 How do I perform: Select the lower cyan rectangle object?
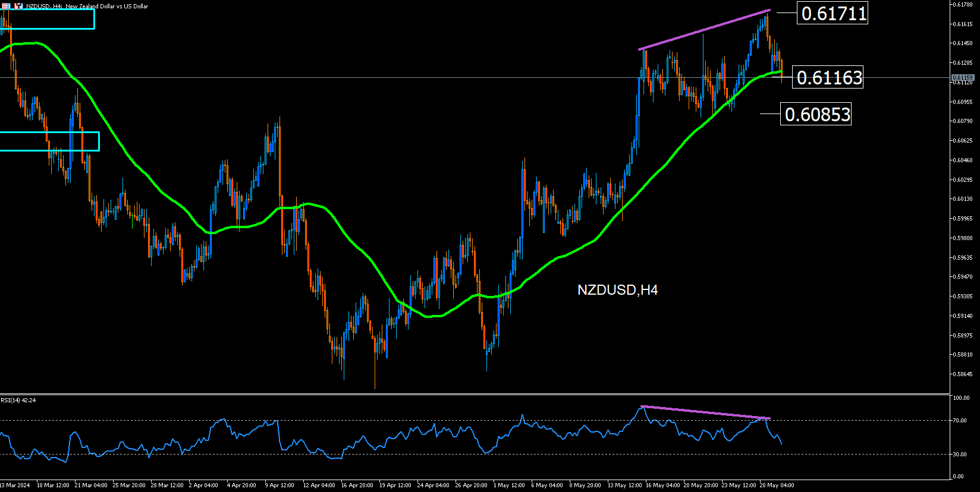pyautogui.click(x=49, y=141)
